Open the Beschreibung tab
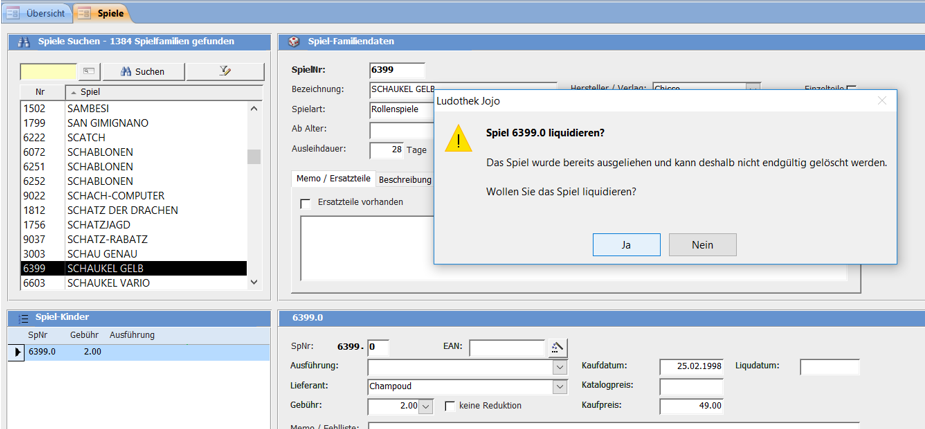The image size is (925, 429). [x=405, y=179]
